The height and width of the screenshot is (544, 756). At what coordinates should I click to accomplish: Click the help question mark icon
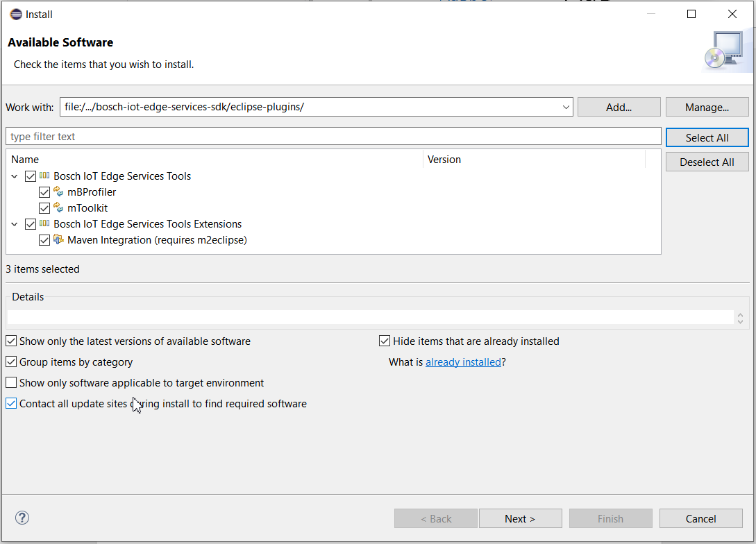tap(22, 518)
